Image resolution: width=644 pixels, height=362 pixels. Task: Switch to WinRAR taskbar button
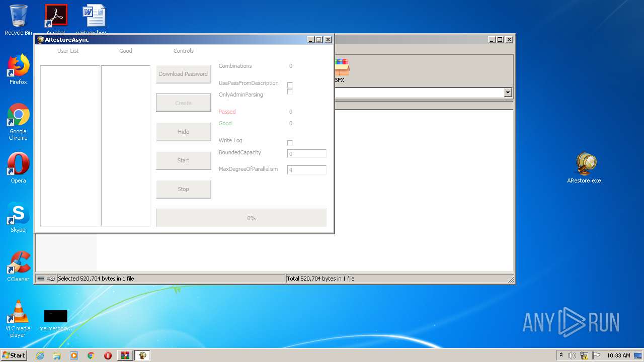point(125,355)
